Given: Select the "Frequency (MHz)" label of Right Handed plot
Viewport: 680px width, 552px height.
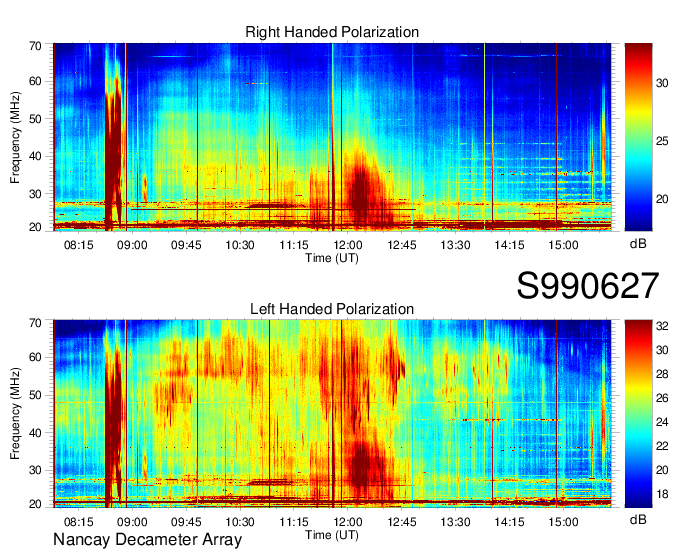Looking at the screenshot, I should [x=15, y=137].
